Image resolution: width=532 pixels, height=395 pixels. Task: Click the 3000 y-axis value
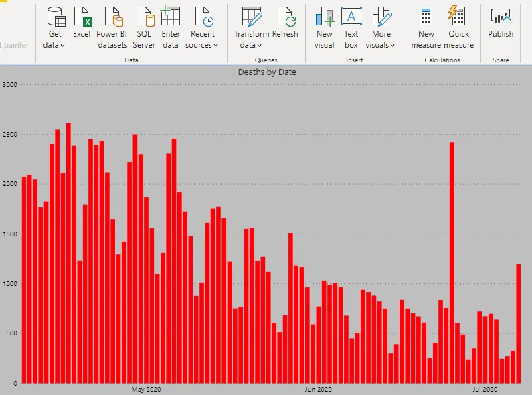point(10,85)
